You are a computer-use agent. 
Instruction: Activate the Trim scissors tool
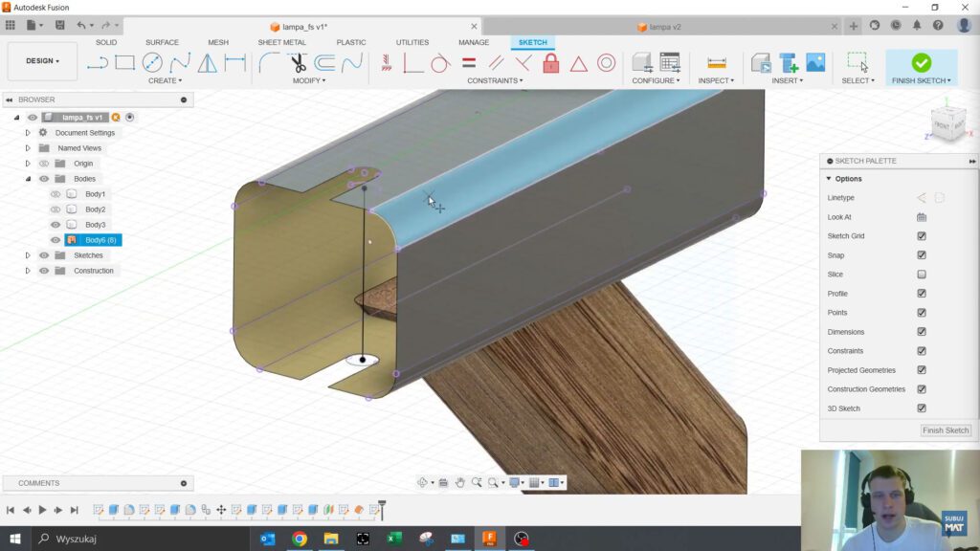[298, 63]
